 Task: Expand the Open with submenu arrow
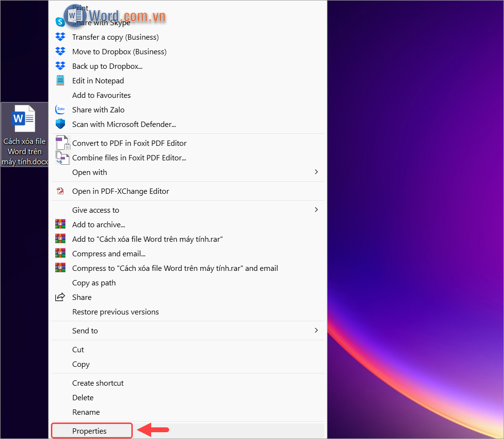pyautogui.click(x=316, y=172)
